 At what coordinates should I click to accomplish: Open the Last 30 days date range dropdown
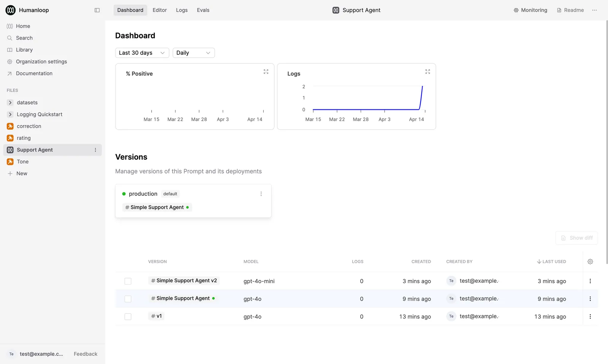point(142,53)
